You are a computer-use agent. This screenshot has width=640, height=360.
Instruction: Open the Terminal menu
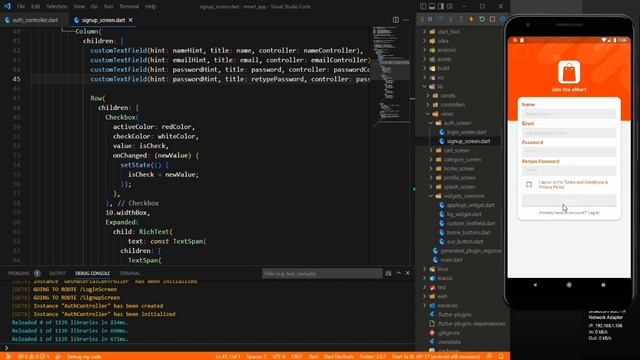click(x=129, y=6)
